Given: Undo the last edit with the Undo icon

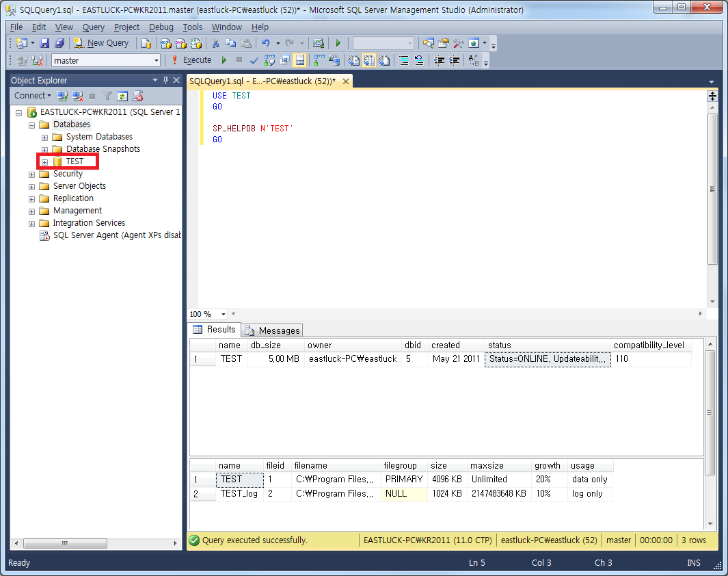Looking at the screenshot, I should 266,43.
